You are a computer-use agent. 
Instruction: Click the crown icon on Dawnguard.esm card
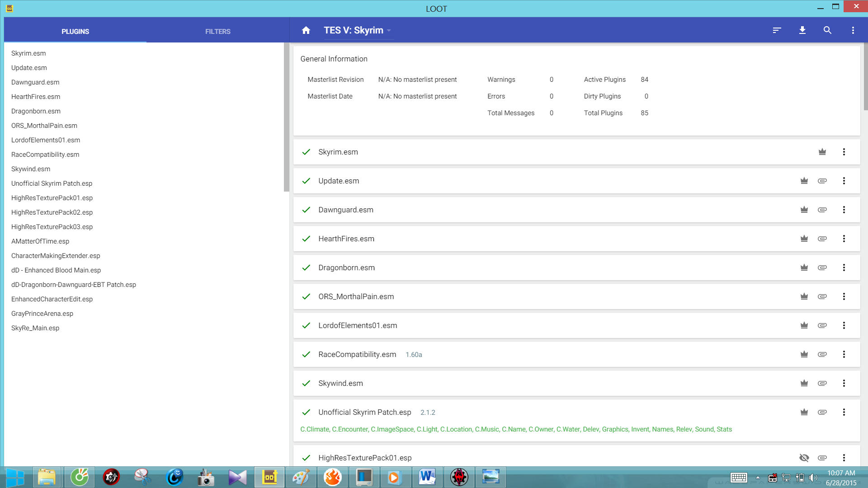[804, 210]
